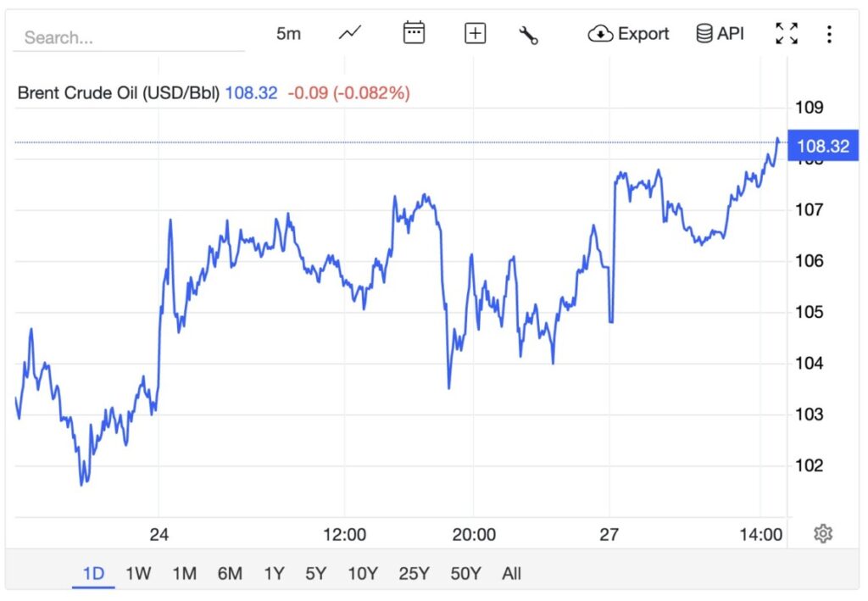Click the 108.32 price label on axis

pos(823,146)
